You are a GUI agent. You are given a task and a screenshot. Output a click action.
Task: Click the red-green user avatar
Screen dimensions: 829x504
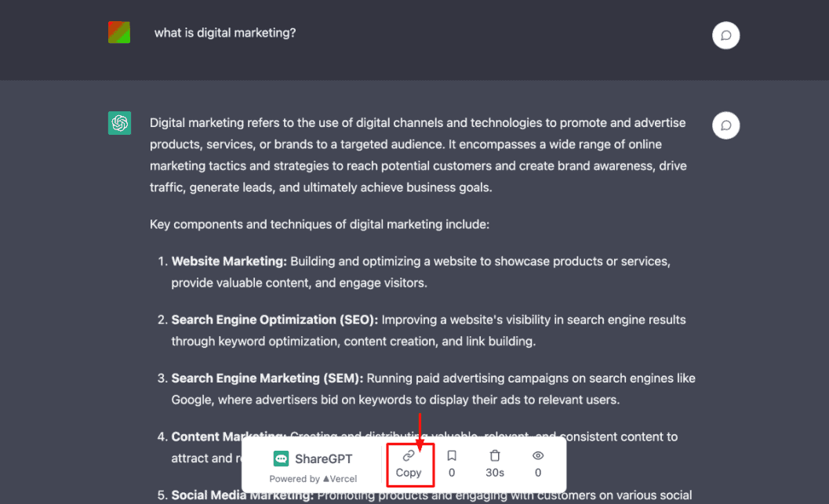point(119,32)
